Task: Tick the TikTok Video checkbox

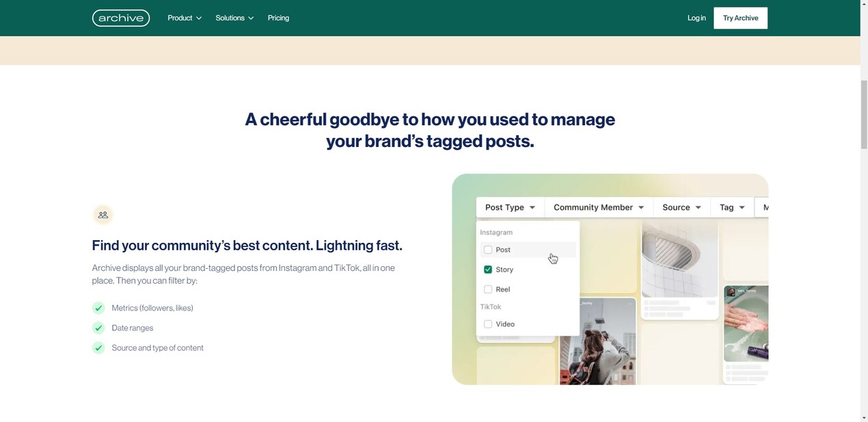Action: [x=488, y=324]
